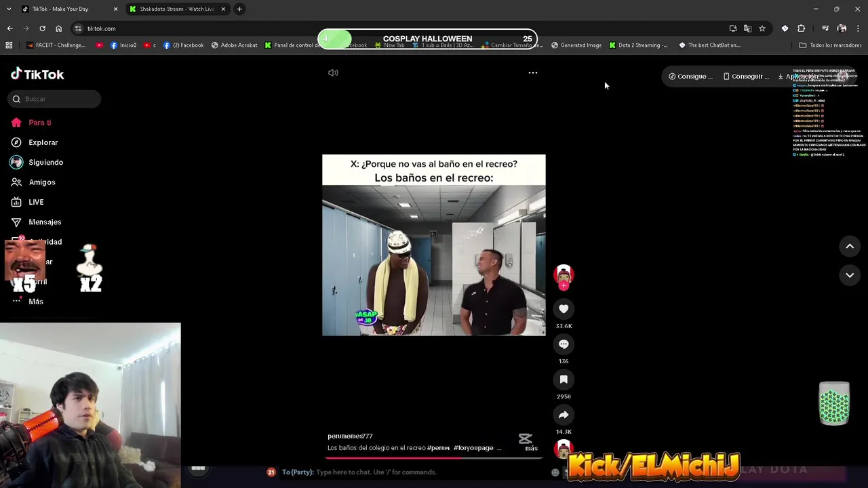Play or pause the meme video
This screenshot has height=488, width=868.
coord(433,245)
